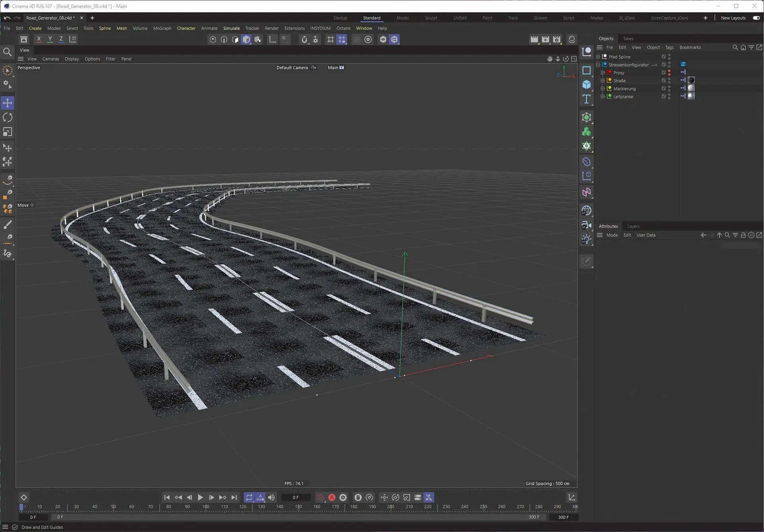The image size is (764, 532).
Task: Select the Rotate tool in left toolbar
Action: point(8,117)
